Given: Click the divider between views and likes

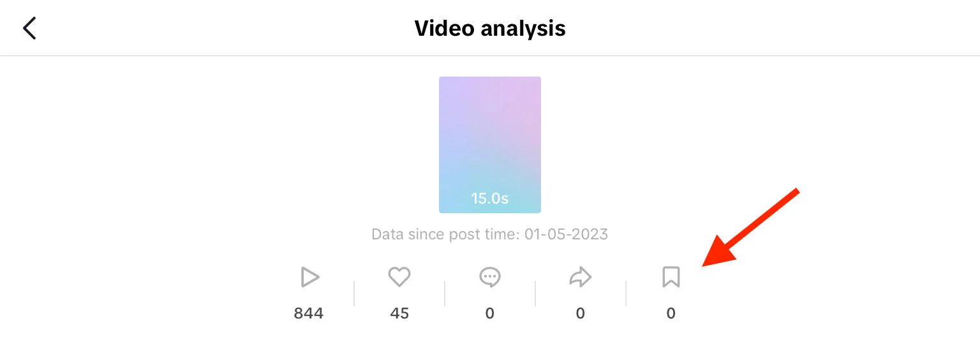Looking at the screenshot, I should tap(354, 294).
